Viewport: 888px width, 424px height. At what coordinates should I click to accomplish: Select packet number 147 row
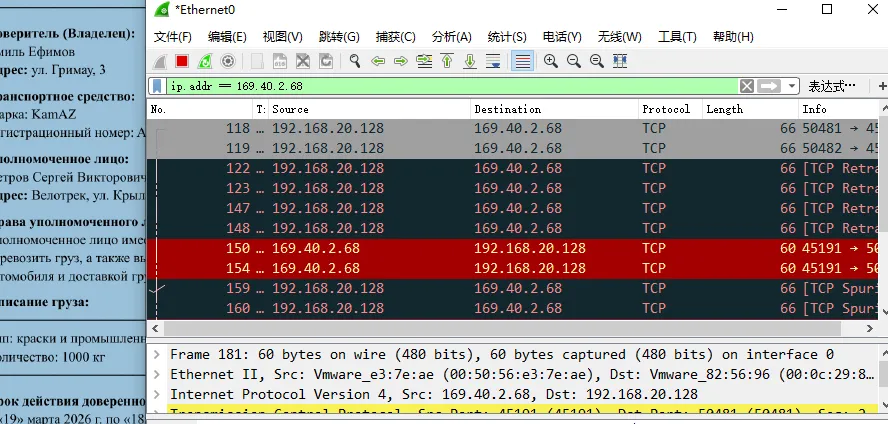[513, 208]
